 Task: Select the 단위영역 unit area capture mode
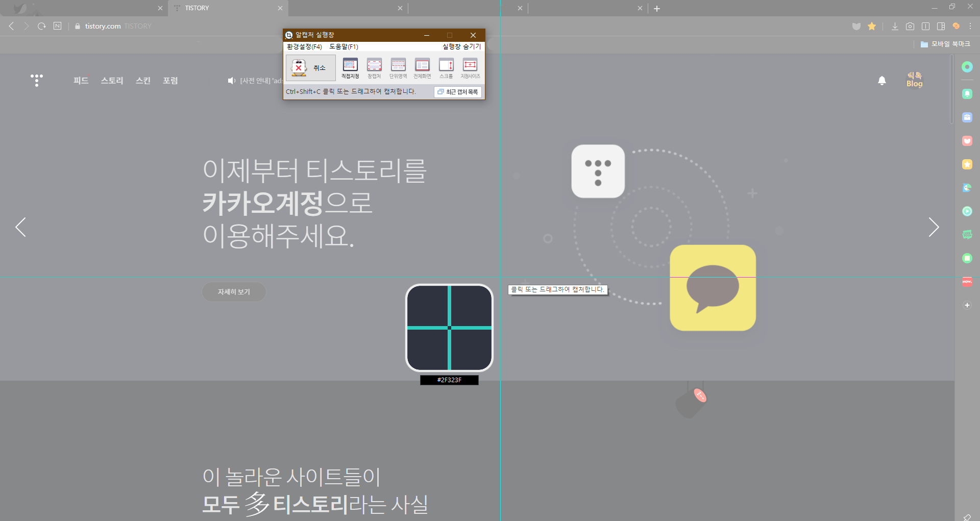[x=398, y=67]
